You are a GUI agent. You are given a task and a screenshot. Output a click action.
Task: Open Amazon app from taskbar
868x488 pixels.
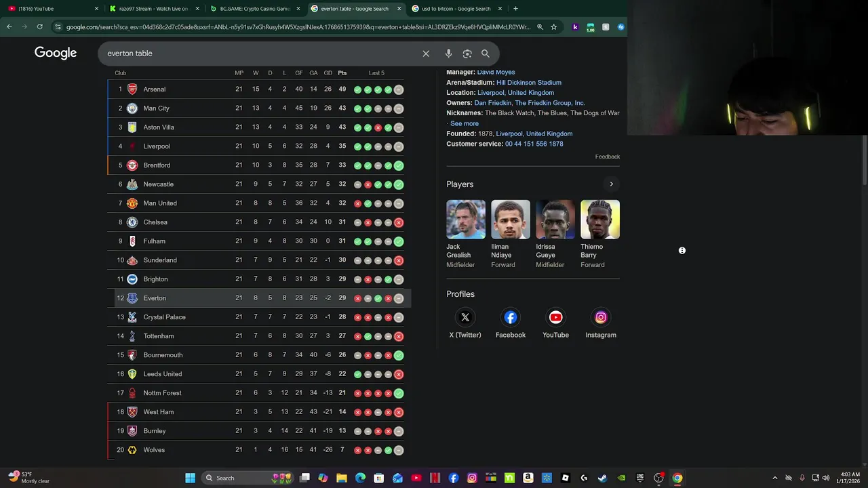(x=528, y=478)
